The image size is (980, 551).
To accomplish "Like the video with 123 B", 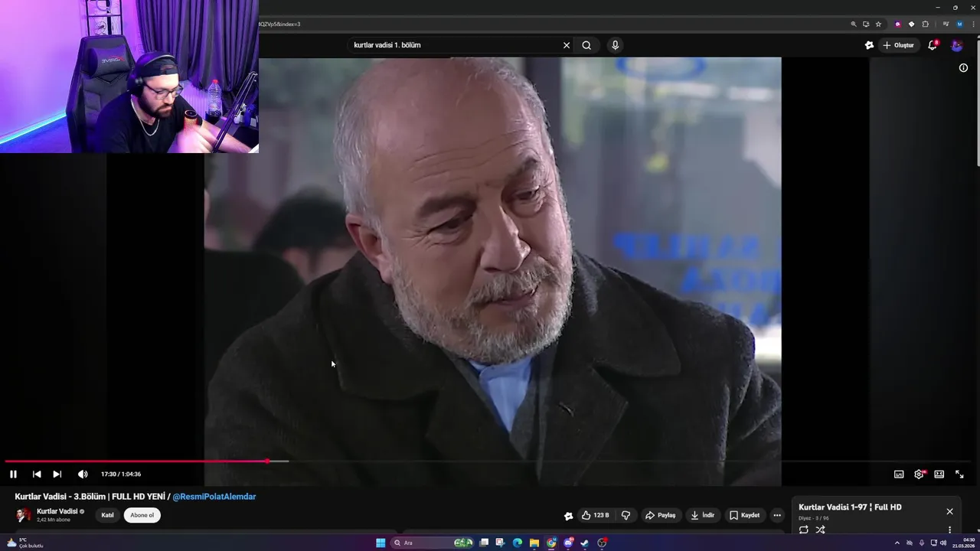I will [x=596, y=515].
